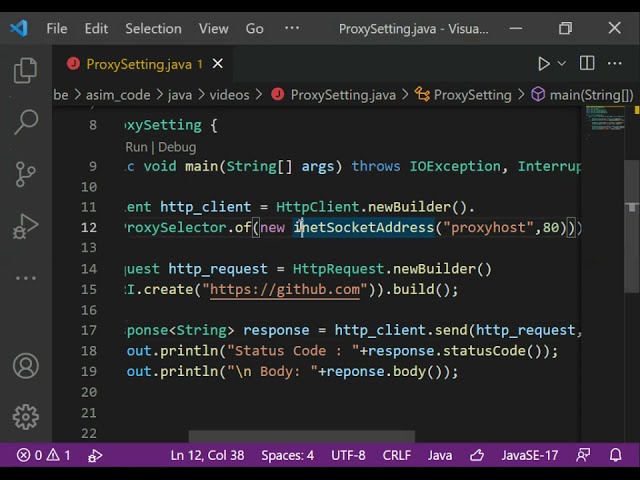
Task: Open Problems via errors and warnings status
Action: (44, 455)
